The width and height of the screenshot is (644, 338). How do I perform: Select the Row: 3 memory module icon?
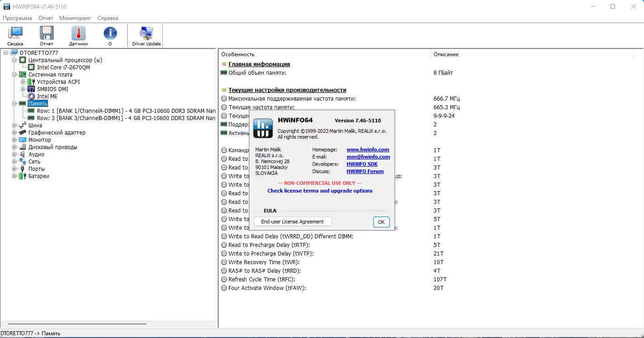pos(31,118)
